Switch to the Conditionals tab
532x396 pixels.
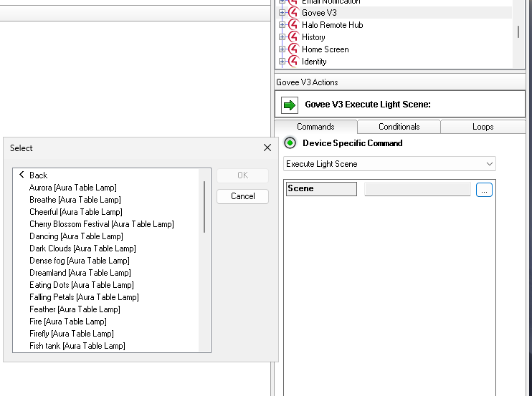399,127
